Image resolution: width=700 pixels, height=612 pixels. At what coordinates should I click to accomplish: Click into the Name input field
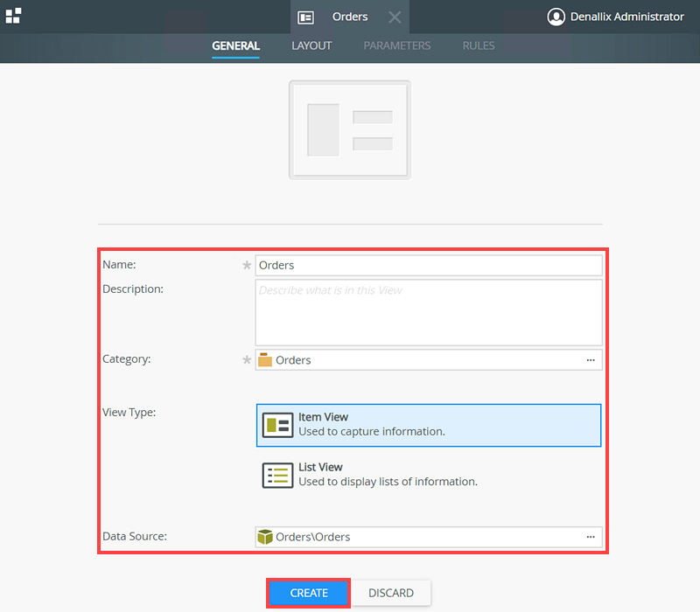(429, 266)
